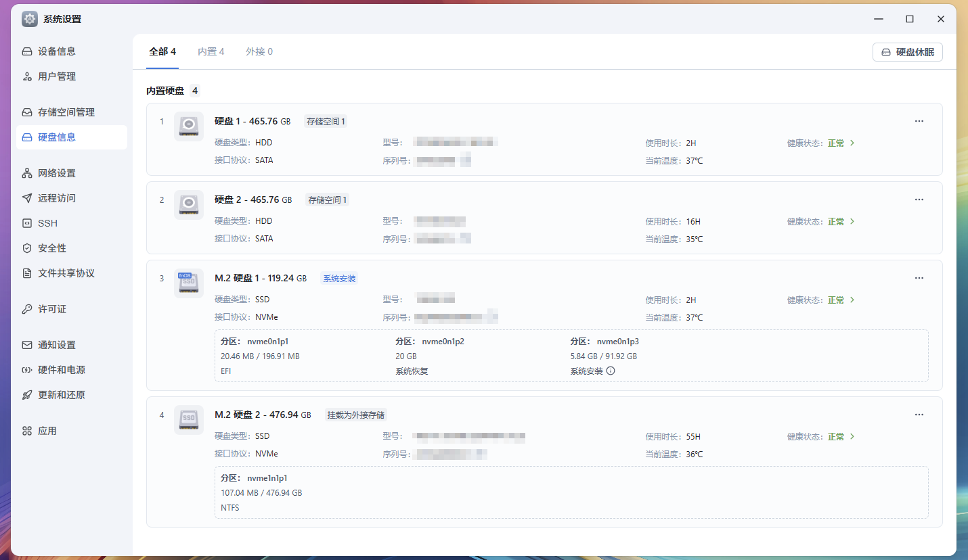Switch to the 外接 0 tab

[x=259, y=51]
